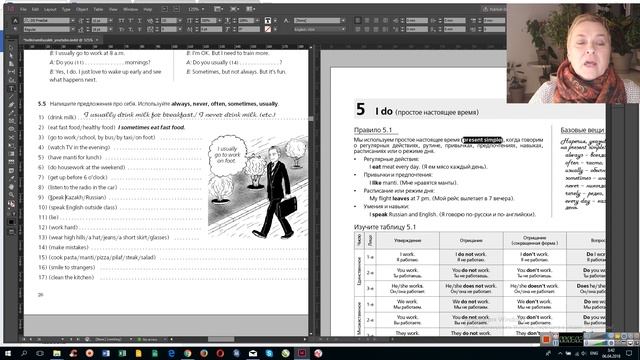The width and height of the screenshot is (640, 360).
Task: Toggle Underline formatting
Action: pos(140,20)
